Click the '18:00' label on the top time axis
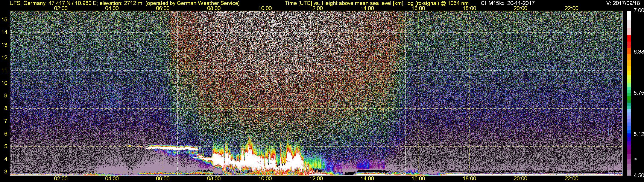The height and width of the screenshot is (182, 644). click(x=469, y=8)
